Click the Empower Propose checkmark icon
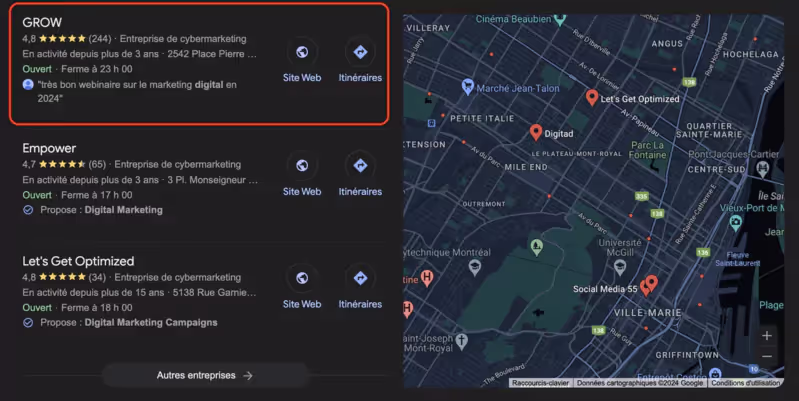Viewport: 799px width, 401px height. (x=28, y=210)
